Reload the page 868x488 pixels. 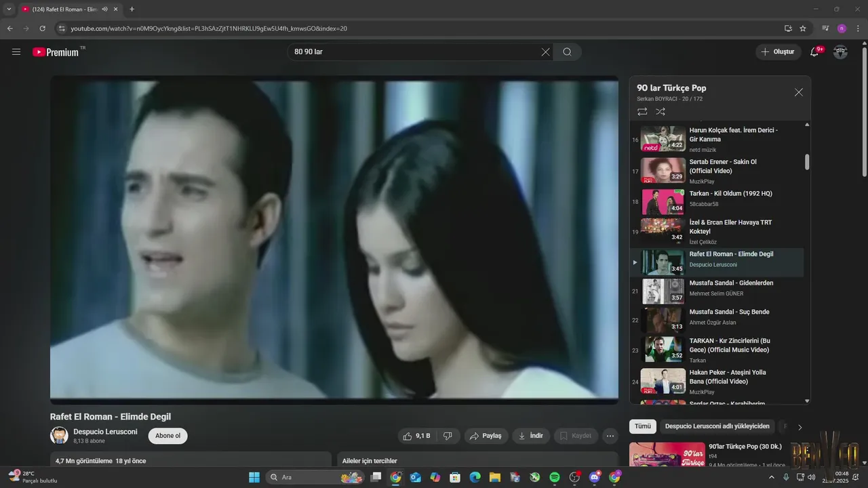42,28
